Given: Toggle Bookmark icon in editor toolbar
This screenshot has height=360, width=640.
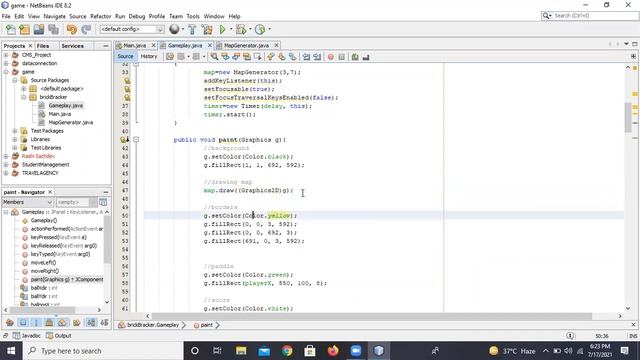Looking at the screenshot, I should [x=292, y=57].
